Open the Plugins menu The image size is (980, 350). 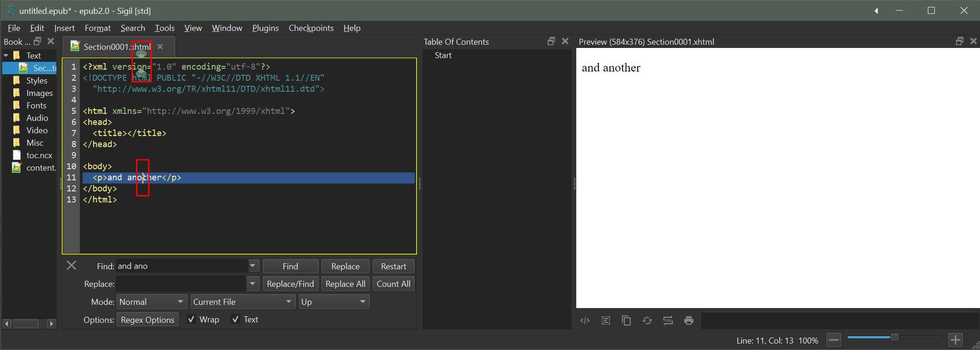coord(265,28)
